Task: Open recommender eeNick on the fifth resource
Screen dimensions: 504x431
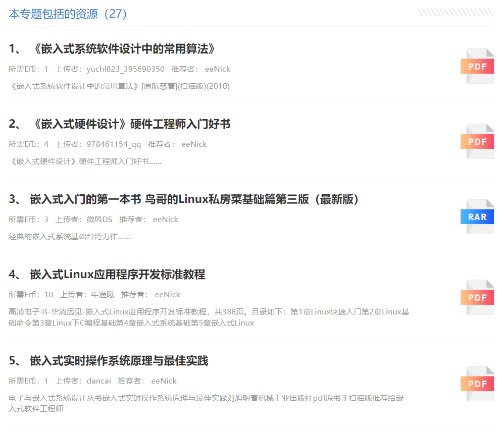Action: tap(164, 381)
